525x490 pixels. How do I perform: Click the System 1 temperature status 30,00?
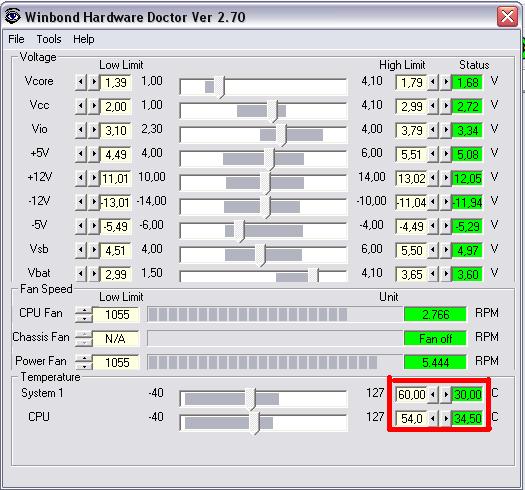click(x=467, y=395)
